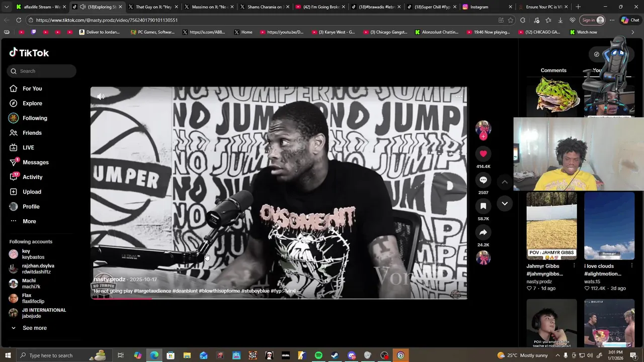Switch to the Instagram browser tab
The width and height of the screenshot is (644, 362).
[x=486, y=7]
